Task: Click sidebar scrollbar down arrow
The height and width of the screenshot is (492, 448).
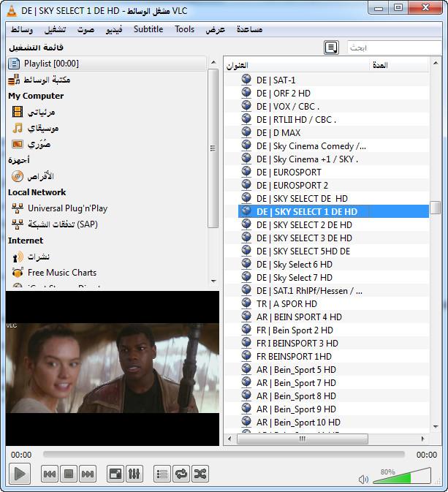Action: 213,281
